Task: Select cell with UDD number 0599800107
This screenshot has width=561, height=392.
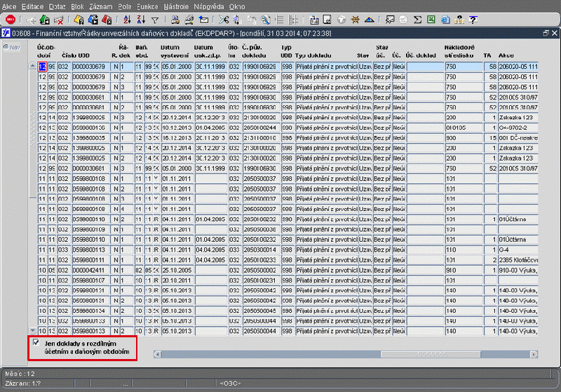Action: tap(90, 281)
